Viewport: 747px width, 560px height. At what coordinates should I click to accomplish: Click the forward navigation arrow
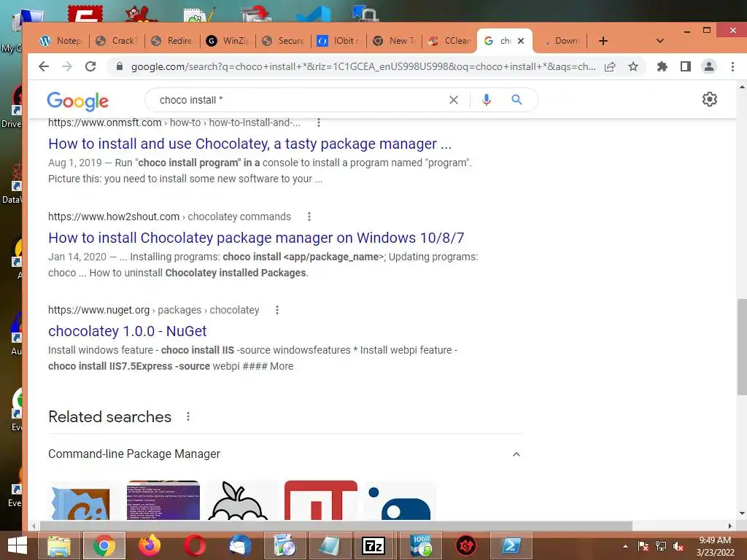pyautogui.click(x=67, y=66)
